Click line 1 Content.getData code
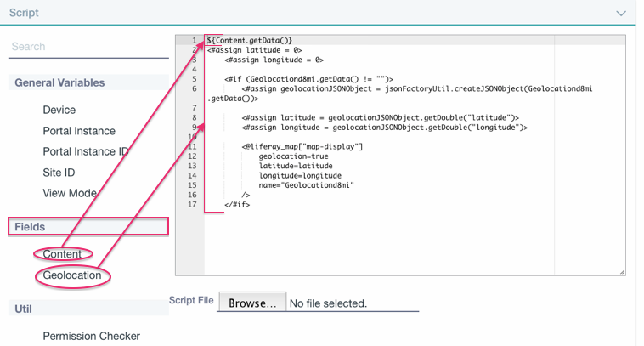The image size is (644, 346). pyautogui.click(x=250, y=40)
